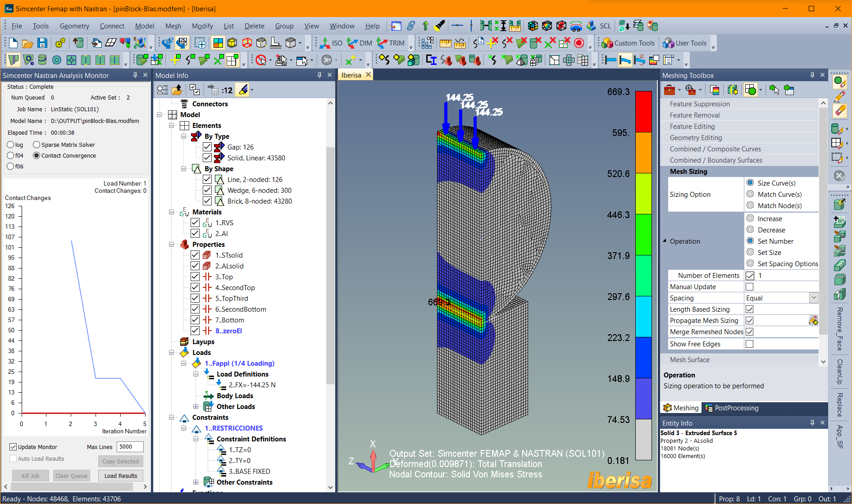Click the dashed rectangle select icon in sidebar
The width and height of the screenshot is (852, 504).
point(837,158)
